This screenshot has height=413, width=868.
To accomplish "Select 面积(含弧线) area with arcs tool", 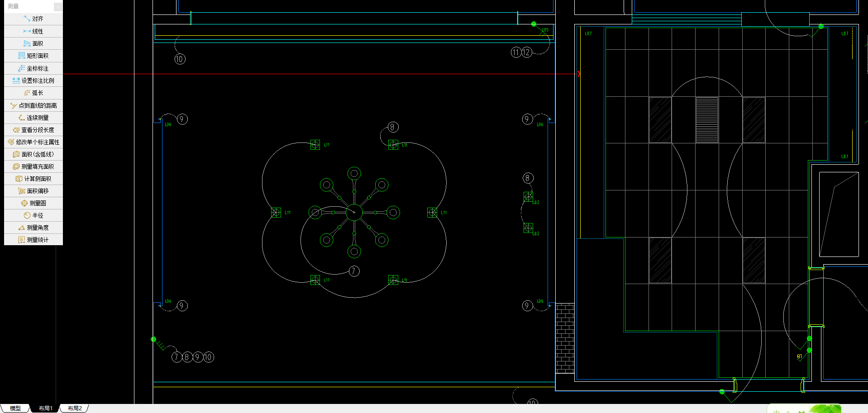I will tap(33, 154).
